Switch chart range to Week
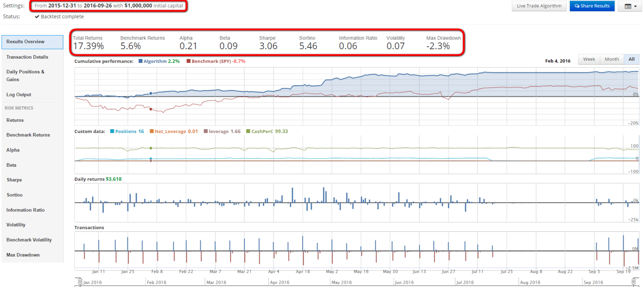 point(589,59)
